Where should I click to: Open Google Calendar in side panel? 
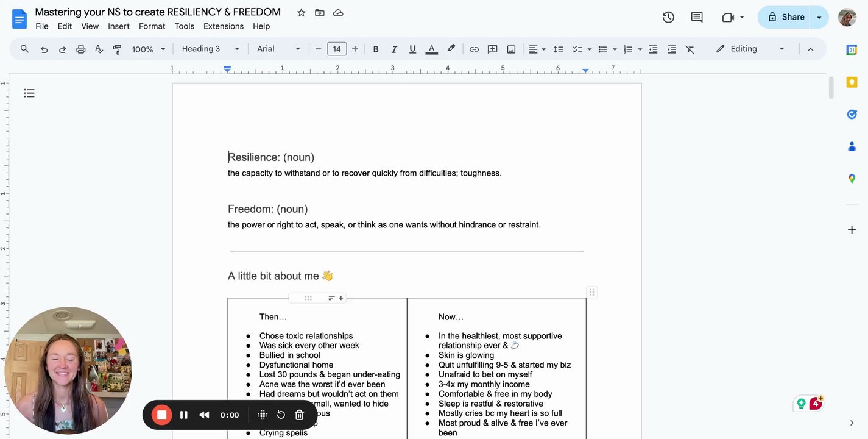click(x=852, y=50)
